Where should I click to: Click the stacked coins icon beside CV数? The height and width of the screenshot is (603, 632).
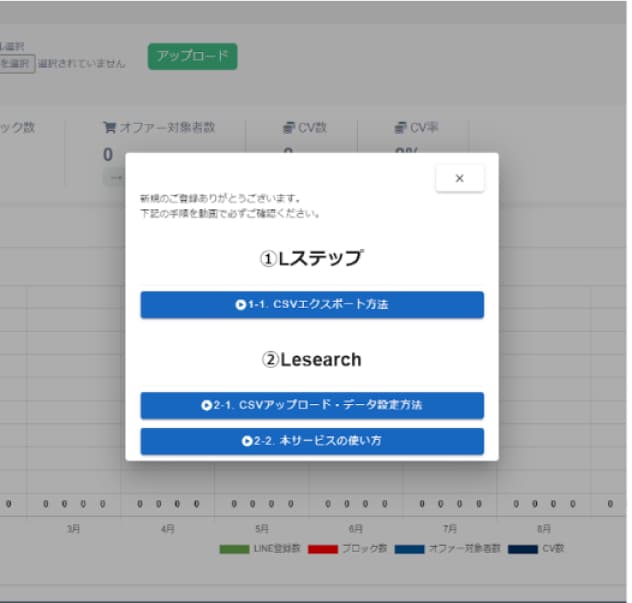(x=288, y=128)
